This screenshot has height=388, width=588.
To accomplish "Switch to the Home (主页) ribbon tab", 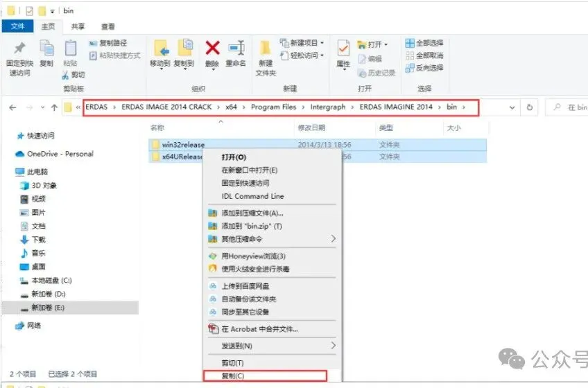I will tap(48, 26).
